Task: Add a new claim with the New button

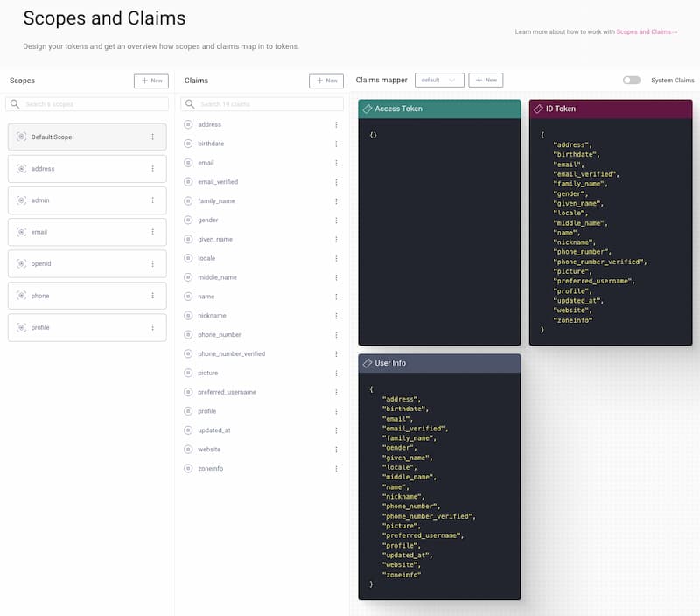Action: coord(325,80)
